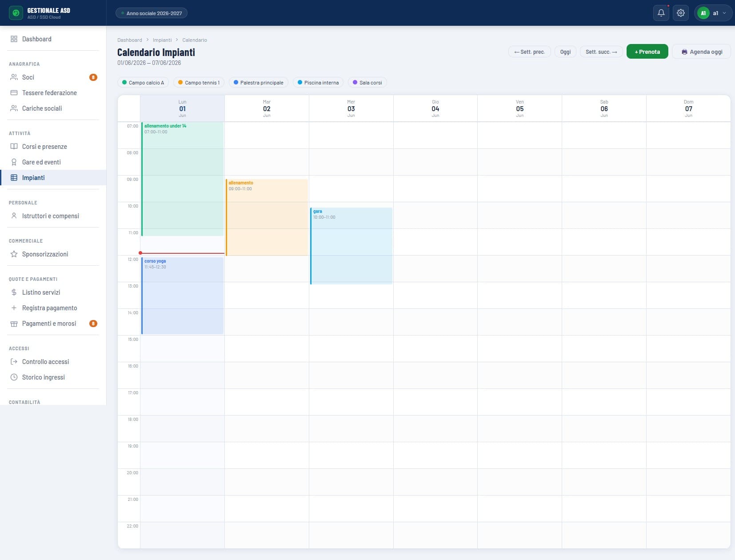
Task: Click the Sponsorizzazioni star icon
Action: pyautogui.click(x=14, y=254)
